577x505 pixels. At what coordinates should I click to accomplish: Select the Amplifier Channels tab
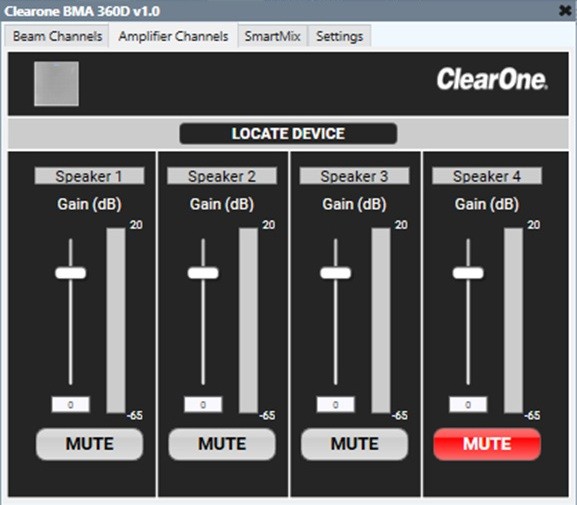173,36
